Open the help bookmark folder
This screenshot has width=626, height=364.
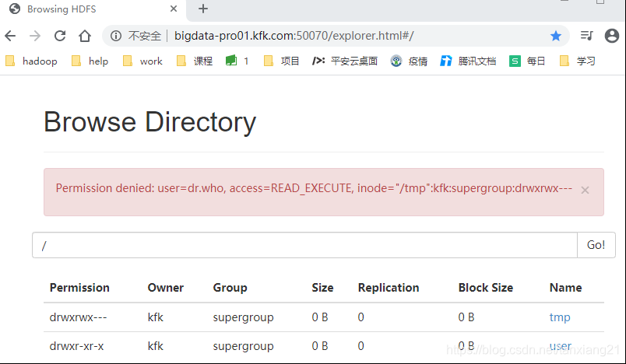click(x=90, y=61)
